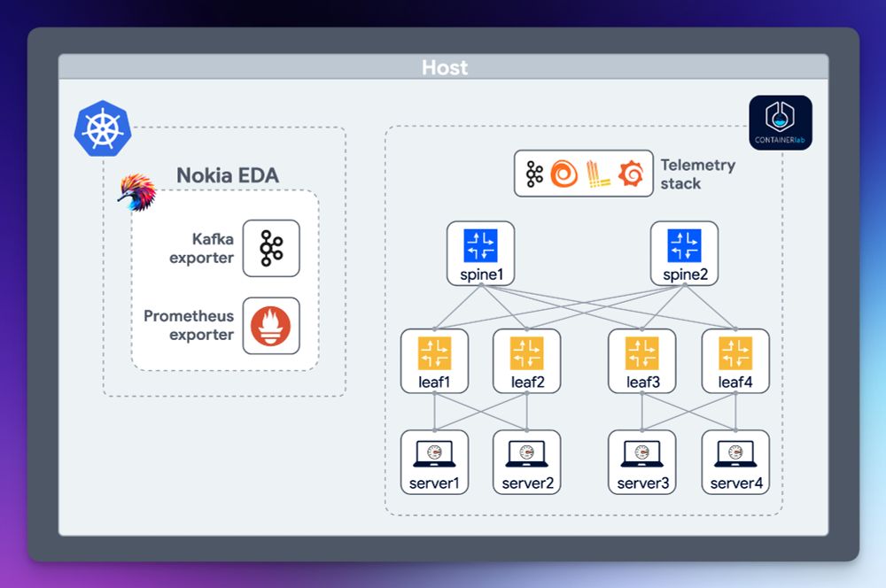Click the Containerlab logo badge
The image size is (886, 588).
tap(781, 122)
